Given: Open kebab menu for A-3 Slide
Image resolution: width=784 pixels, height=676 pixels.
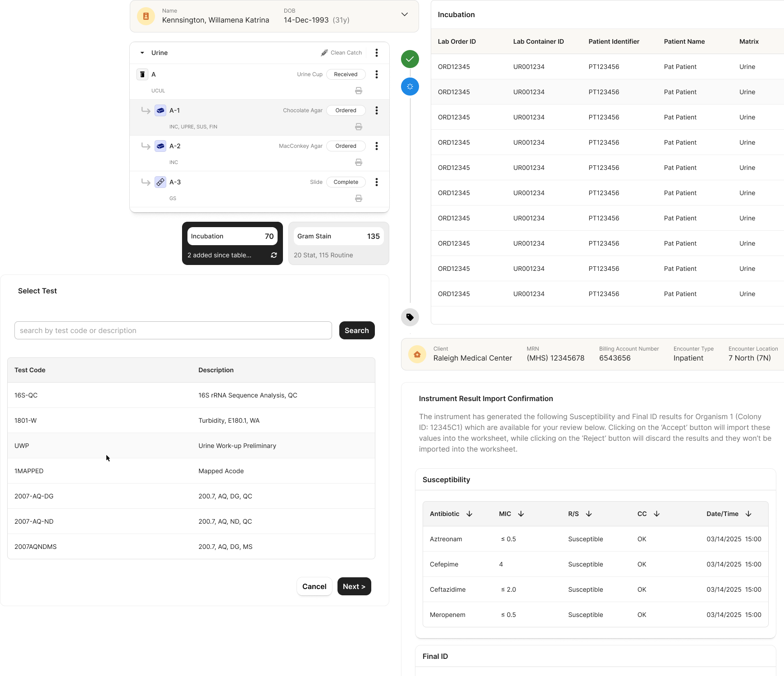Looking at the screenshot, I should (x=377, y=182).
